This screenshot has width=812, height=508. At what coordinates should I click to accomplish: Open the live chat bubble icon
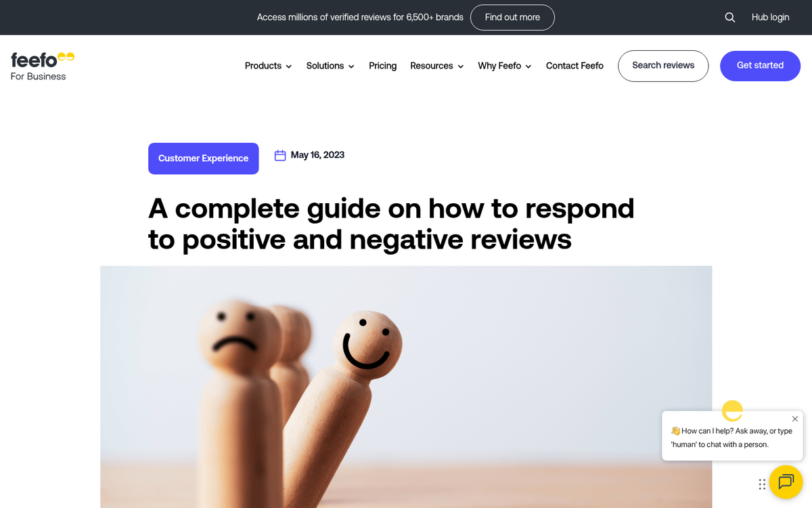(786, 482)
